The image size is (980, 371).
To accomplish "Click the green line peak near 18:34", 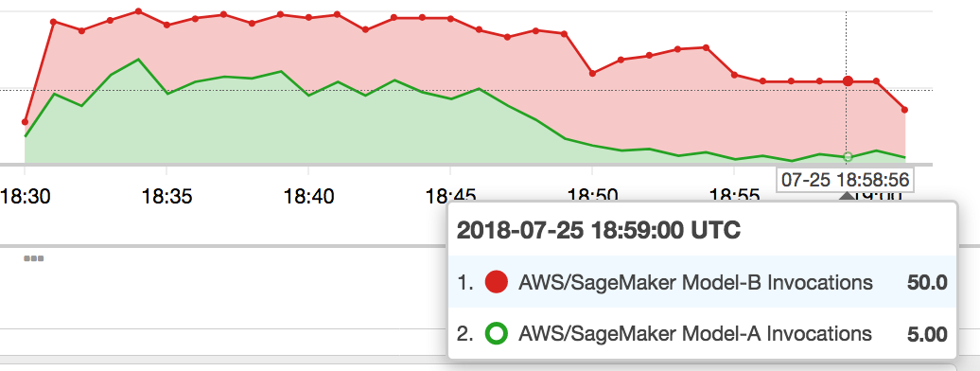I will pyautogui.click(x=138, y=60).
